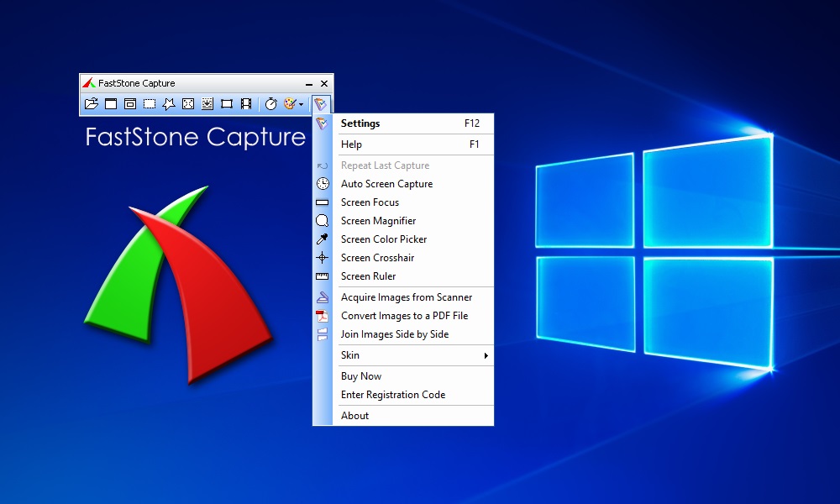This screenshot has width=840, height=504.
Task: Open a file in the FastStone editor
Action: 91,103
